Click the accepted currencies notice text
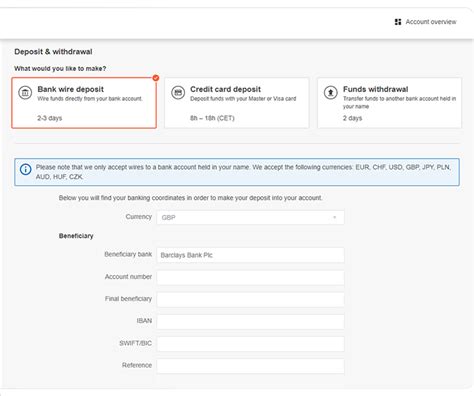The height and width of the screenshot is (396, 474). click(243, 172)
